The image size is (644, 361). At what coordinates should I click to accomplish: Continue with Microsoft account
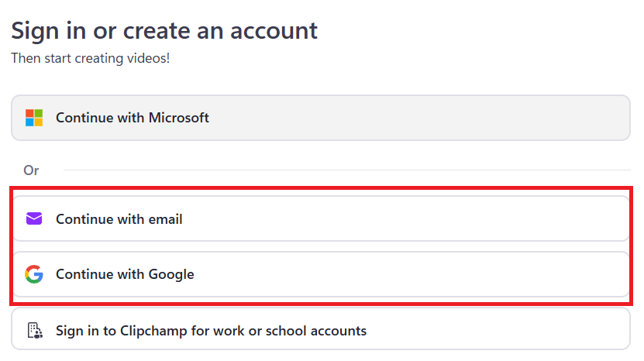point(320,118)
